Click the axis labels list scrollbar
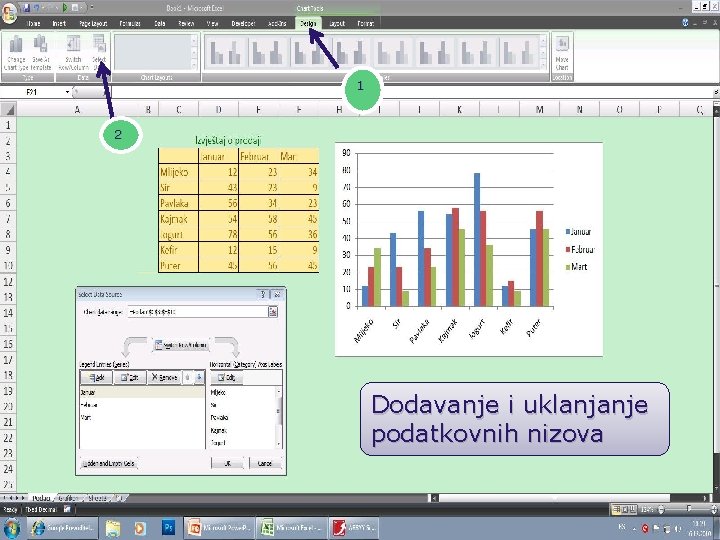 click(x=278, y=417)
